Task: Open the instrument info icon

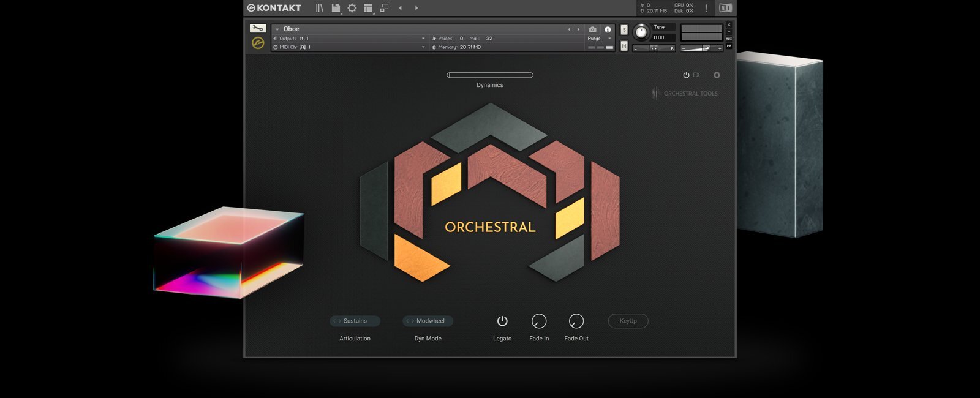Action: coord(608,29)
